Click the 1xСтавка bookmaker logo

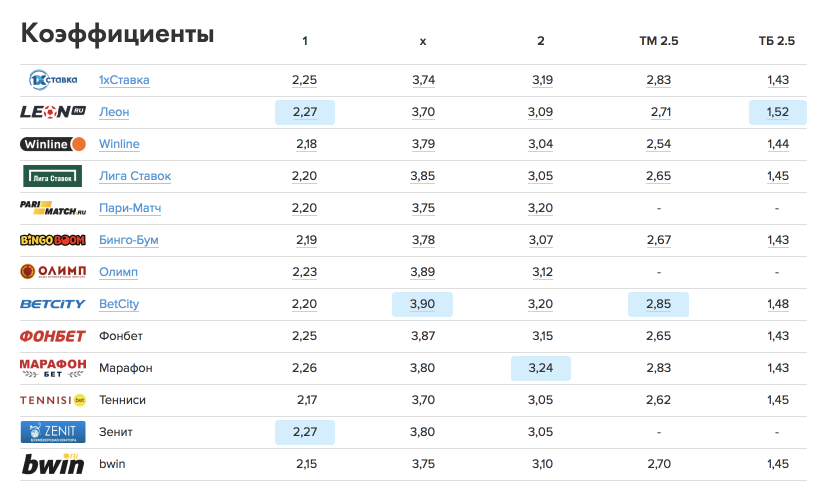point(53,80)
